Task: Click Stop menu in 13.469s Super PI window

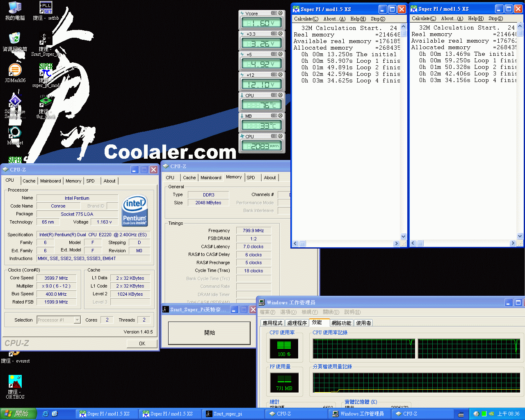Action: coord(495,18)
